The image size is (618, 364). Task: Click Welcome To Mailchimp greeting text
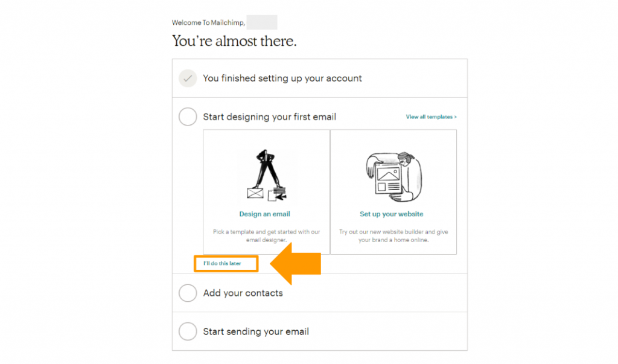[x=208, y=23]
